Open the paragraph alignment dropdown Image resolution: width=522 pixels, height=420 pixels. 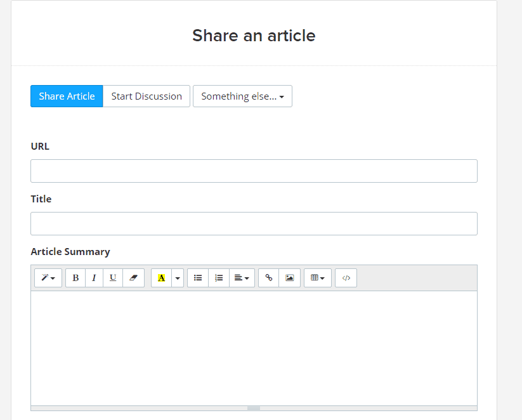pyautogui.click(x=242, y=278)
